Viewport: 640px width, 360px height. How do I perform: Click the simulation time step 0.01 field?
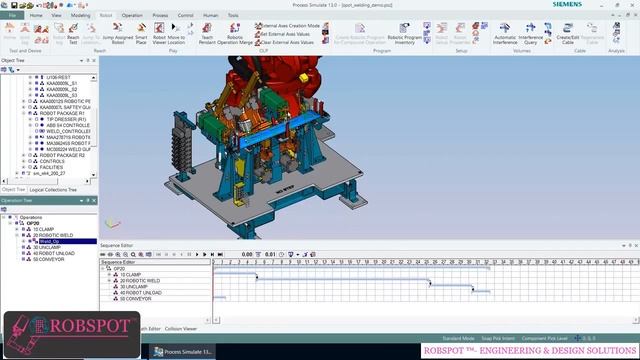tap(270, 254)
